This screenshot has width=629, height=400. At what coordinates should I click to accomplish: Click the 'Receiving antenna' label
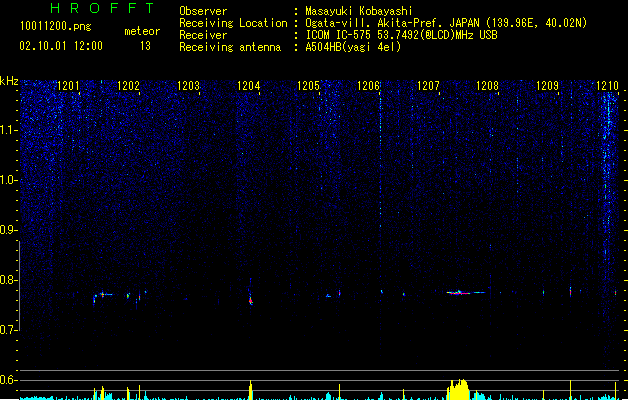tap(230, 47)
